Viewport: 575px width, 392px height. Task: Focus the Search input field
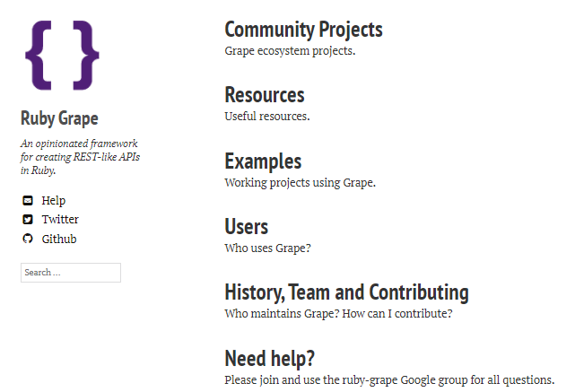pos(71,273)
